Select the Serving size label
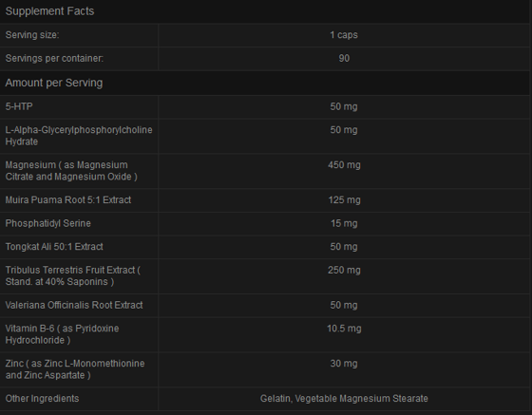Image resolution: width=532 pixels, height=415 pixels. [32, 35]
